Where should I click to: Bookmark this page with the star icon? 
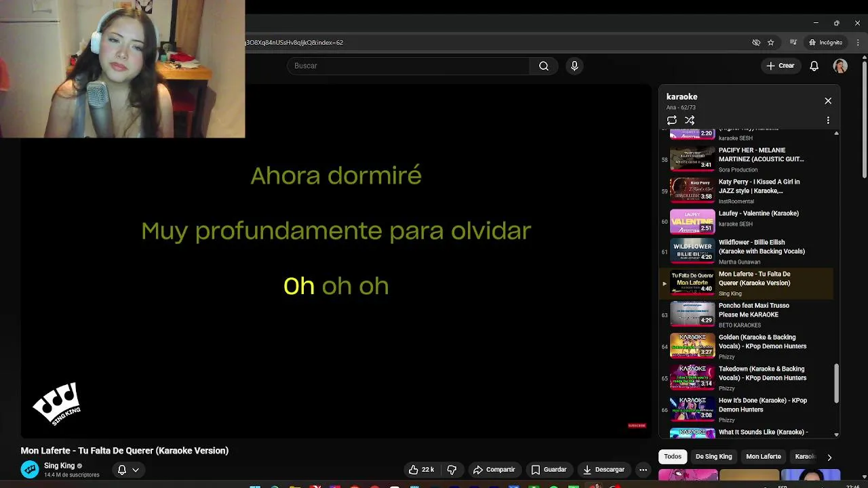pos(771,42)
